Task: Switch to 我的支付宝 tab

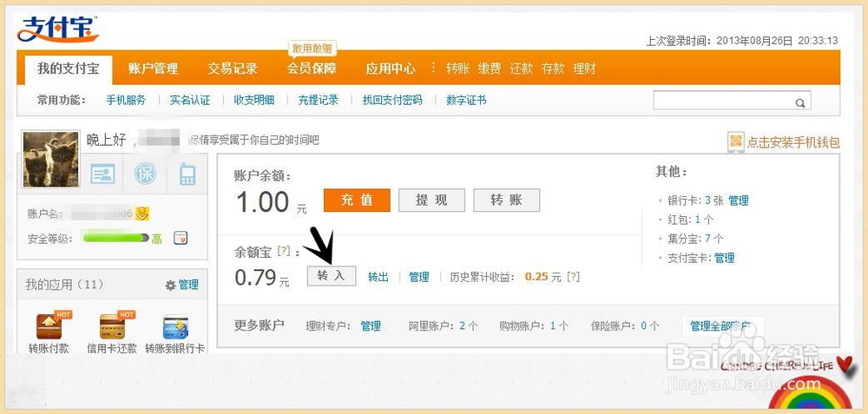Action: click(x=68, y=69)
